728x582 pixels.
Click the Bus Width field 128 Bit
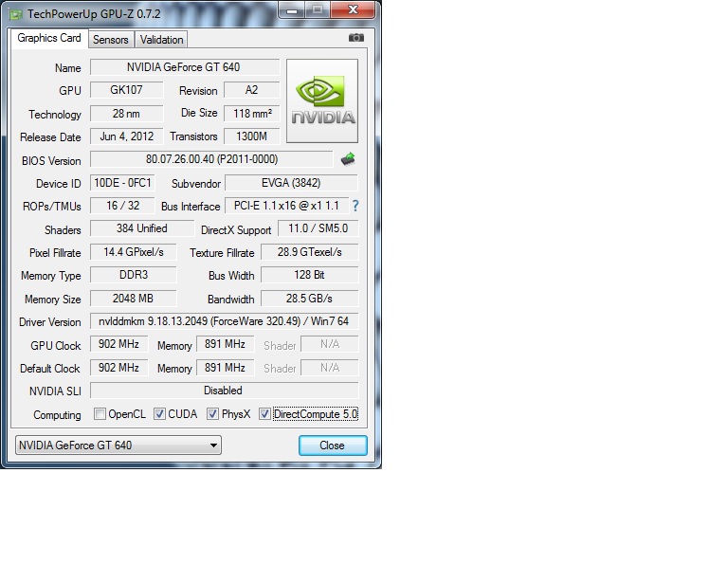click(310, 275)
